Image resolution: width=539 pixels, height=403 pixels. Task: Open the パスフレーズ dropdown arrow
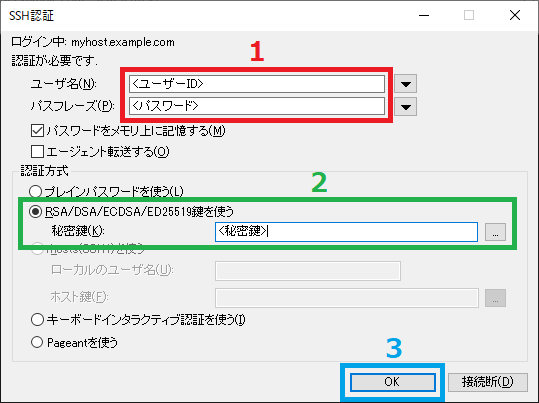coord(406,106)
